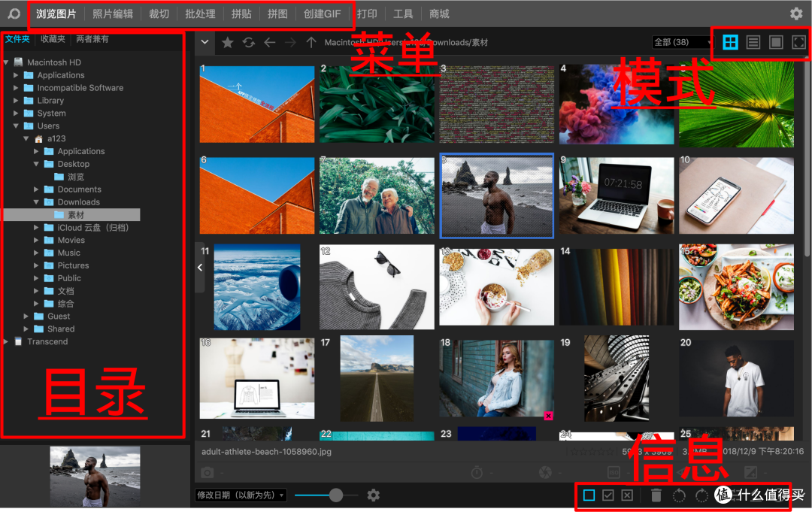The height and width of the screenshot is (512, 812).
Task: Select thumbnail 12 with sweater and sunglasses
Action: coord(377,286)
